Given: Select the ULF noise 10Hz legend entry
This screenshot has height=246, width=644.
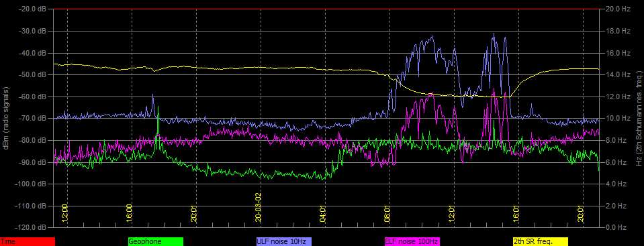Looking at the screenshot, I should (x=284, y=242).
